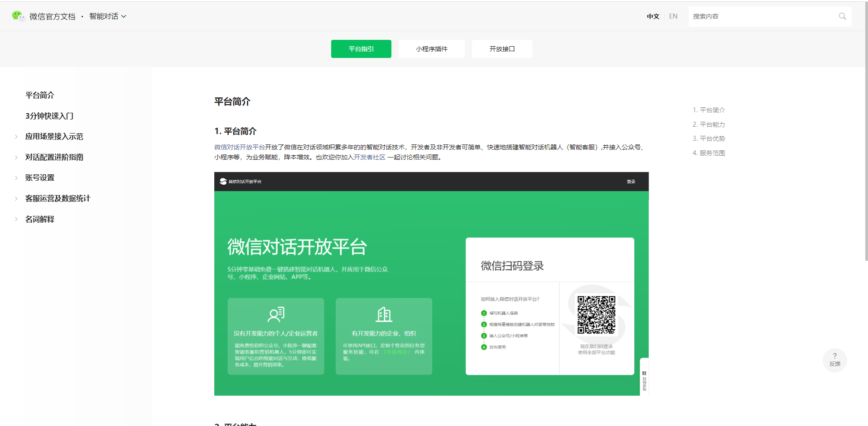Click the WeChat logo icon
The height and width of the screenshot is (426, 868).
18,16
